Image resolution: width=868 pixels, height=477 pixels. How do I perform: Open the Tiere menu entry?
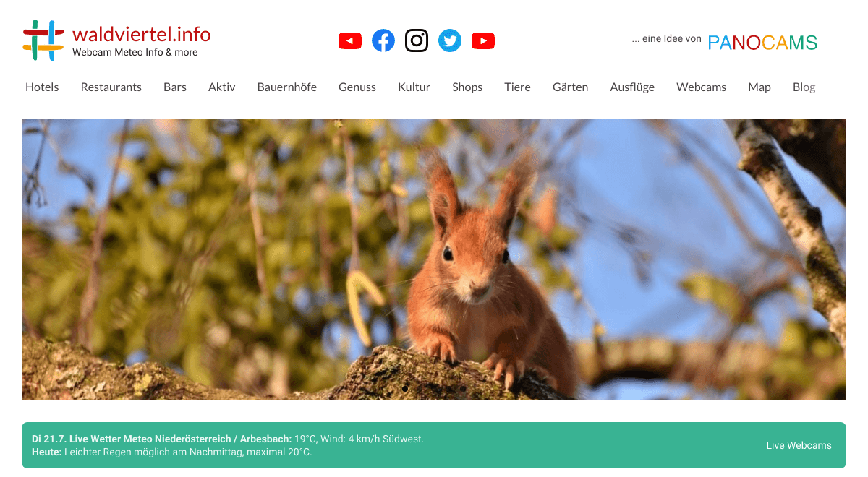(x=517, y=87)
